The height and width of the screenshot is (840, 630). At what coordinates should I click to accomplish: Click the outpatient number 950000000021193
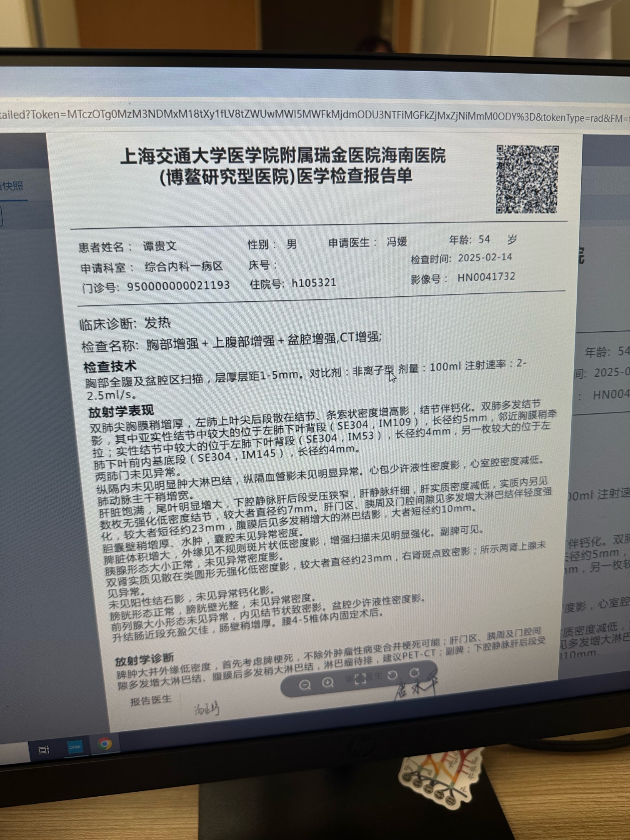178,286
